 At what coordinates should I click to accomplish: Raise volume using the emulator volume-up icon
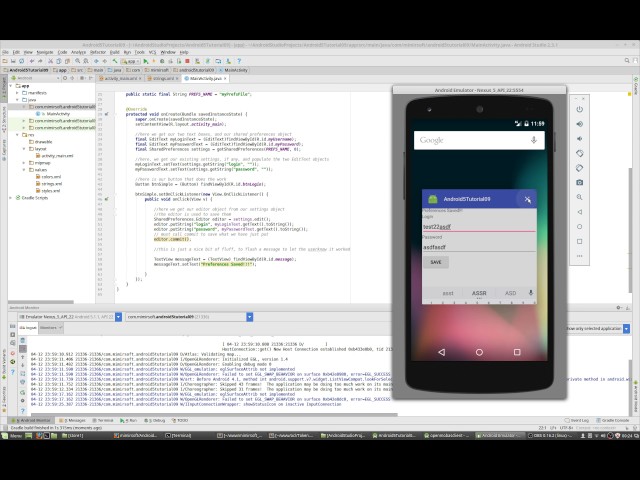579,124
